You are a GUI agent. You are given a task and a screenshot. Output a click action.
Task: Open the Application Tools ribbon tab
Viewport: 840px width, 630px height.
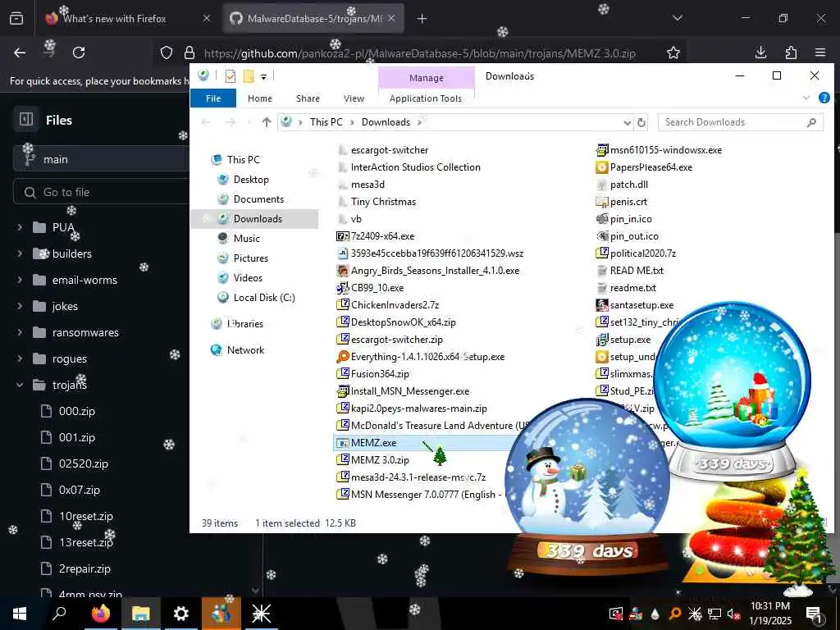pos(426,98)
